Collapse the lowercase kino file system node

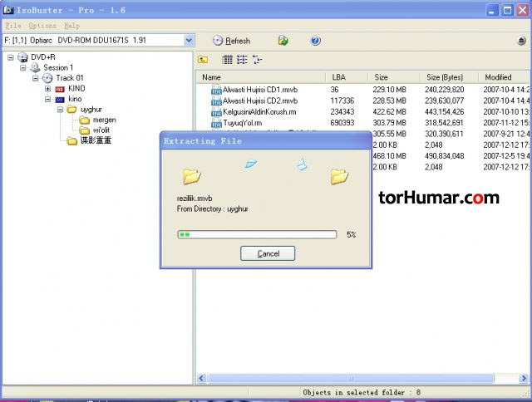pos(48,100)
